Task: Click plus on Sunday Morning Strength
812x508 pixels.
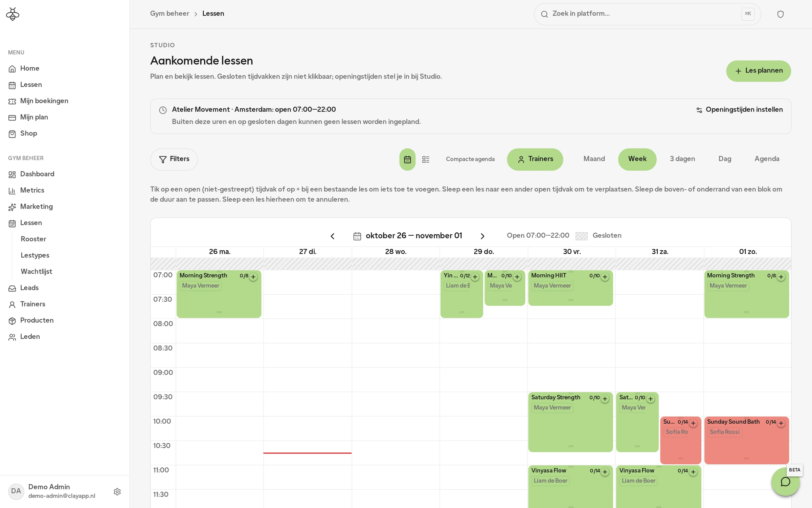Action: coord(781,277)
